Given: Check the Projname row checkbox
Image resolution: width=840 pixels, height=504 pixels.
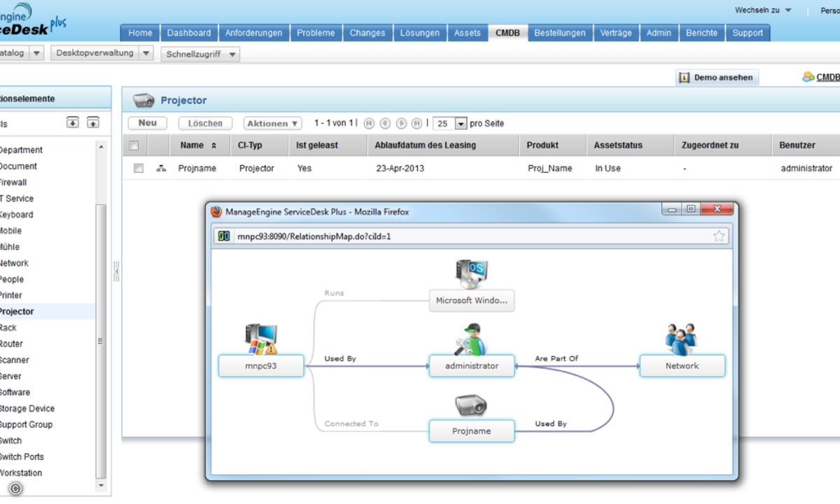Looking at the screenshot, I should (x=139, y=169).
